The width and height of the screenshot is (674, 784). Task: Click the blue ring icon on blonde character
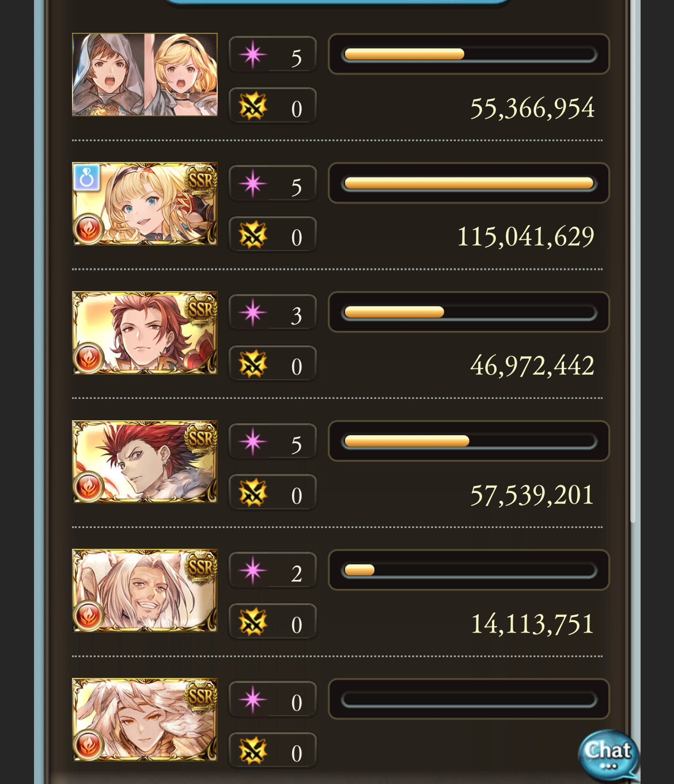pyautogui.click(x=87, y=178)
